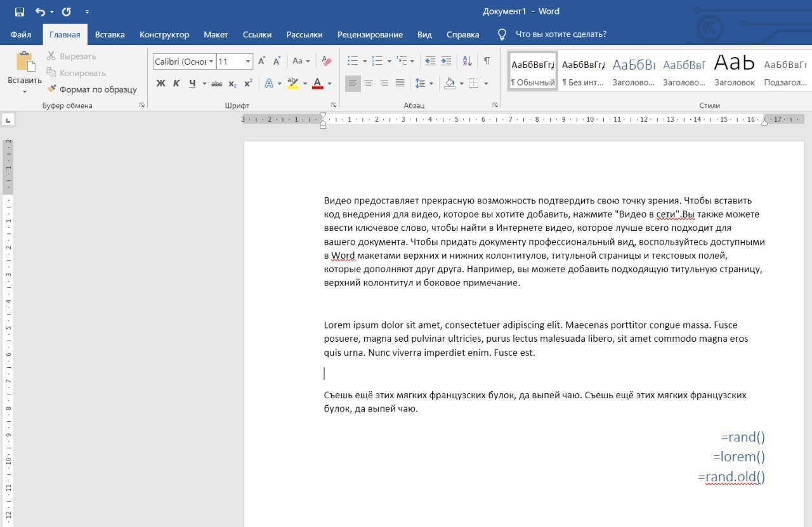Click Формат по образцу format painter

click(91, 89)
